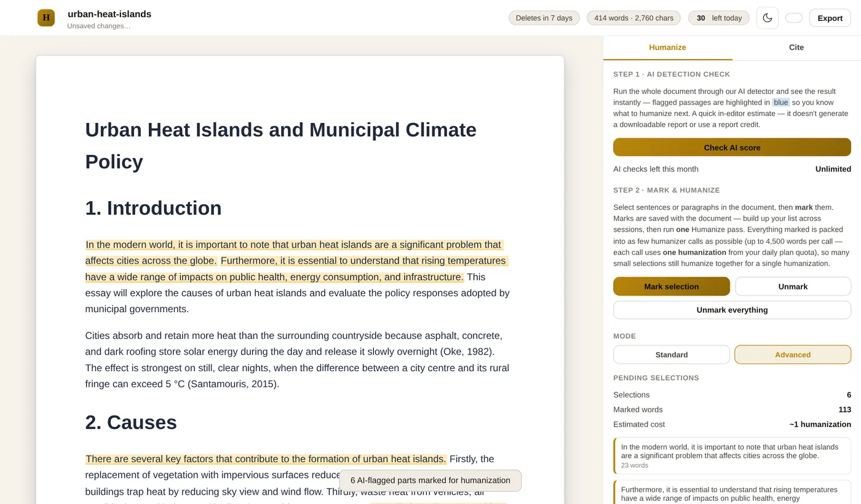Click "STEP 1 · AI DETECTION CHECK" heading
This screenshot has width=861, height=504.
[672, 74]
